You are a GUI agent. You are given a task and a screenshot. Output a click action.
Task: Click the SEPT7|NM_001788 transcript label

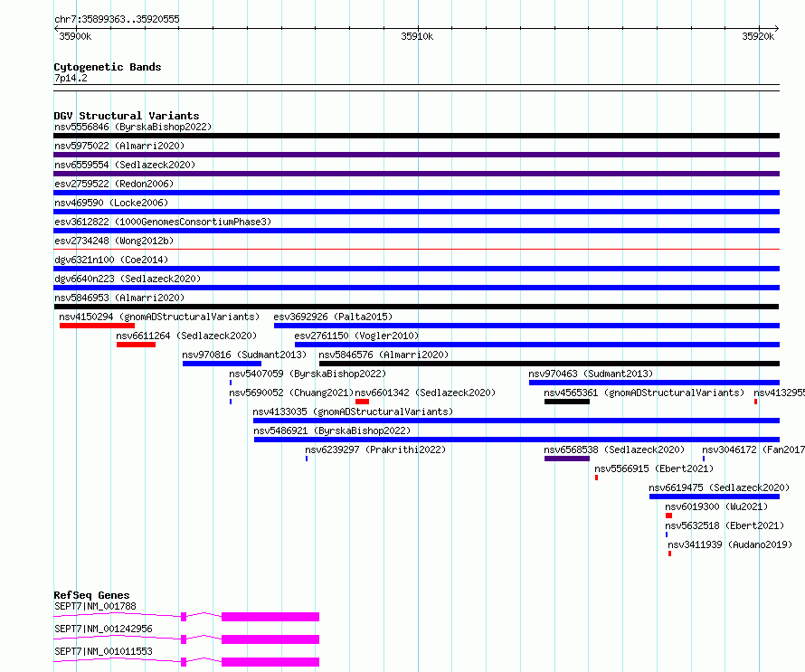click(96, 606)
